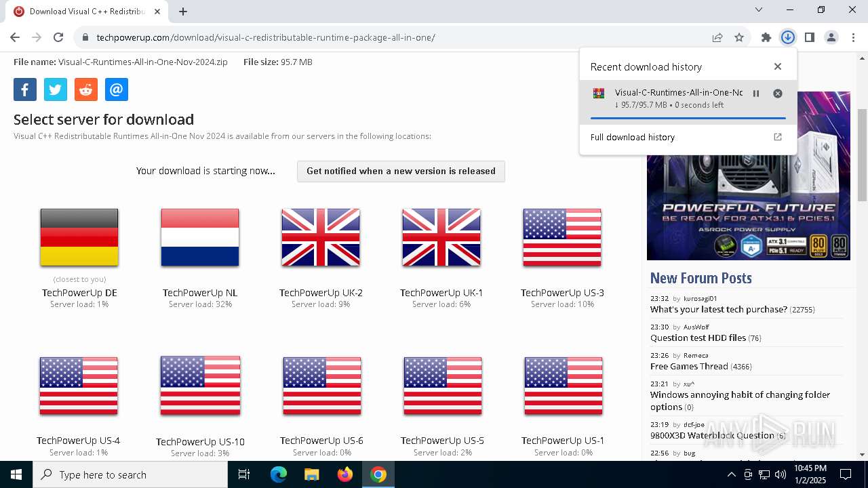Close the Download Visual C++ tab
Image resolution: width=868 pixels, height=488 pixels.
tap(158, 11)
